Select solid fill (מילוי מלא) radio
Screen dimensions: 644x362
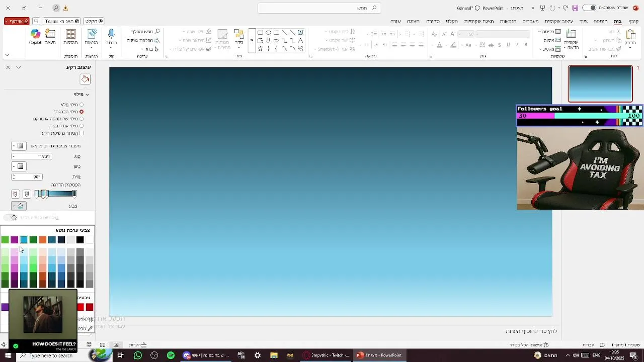coord(81,105)
